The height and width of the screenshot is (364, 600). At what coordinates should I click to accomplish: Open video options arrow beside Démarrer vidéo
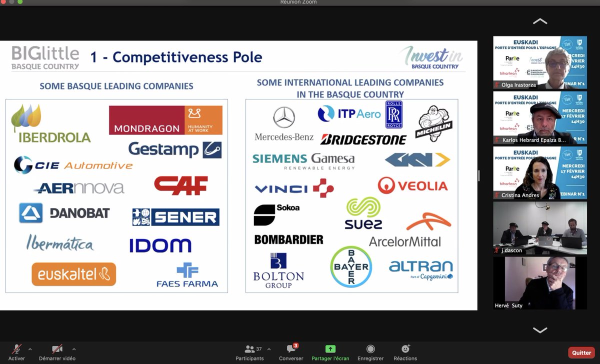coord(74,349)
